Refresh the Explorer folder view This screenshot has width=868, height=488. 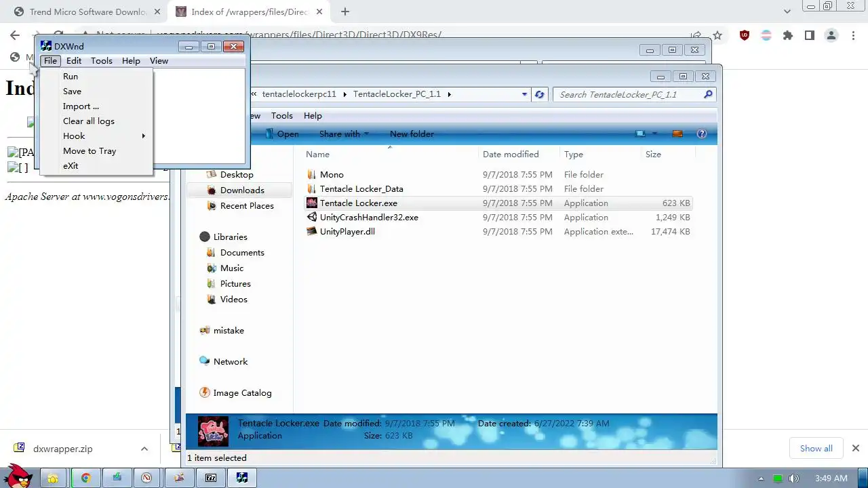[540, 95]
